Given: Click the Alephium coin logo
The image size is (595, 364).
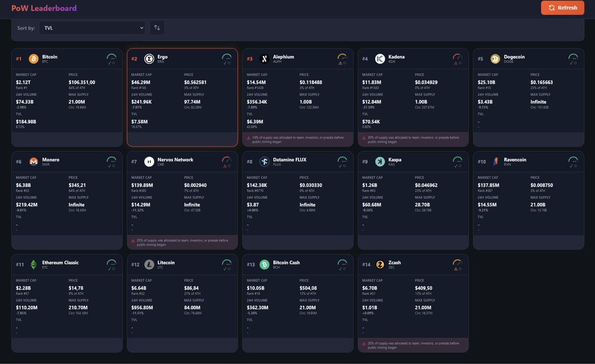Looking at the screenshot, I should (264, 59).
